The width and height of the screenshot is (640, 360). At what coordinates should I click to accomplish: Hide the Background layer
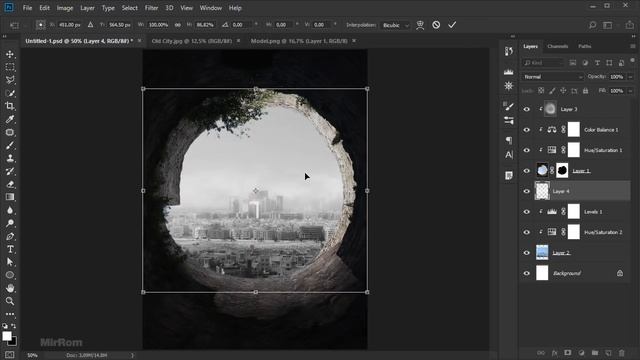tap(527, 273)
